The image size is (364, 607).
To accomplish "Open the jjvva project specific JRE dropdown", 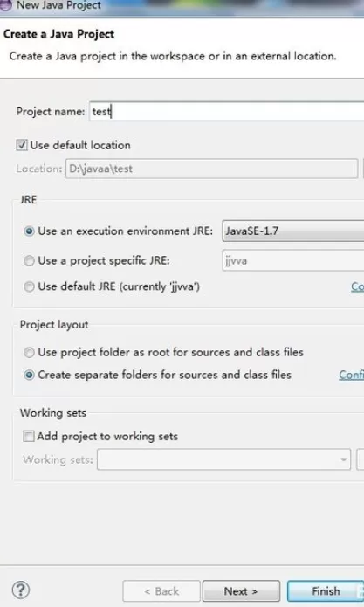I will pyautogui.click(x=293, y=260).
